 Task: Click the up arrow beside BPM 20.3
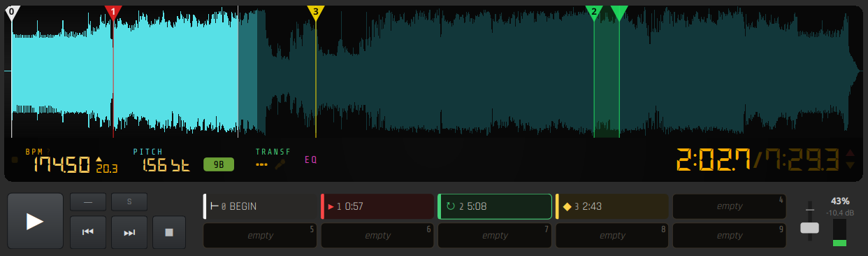point(99,159)
